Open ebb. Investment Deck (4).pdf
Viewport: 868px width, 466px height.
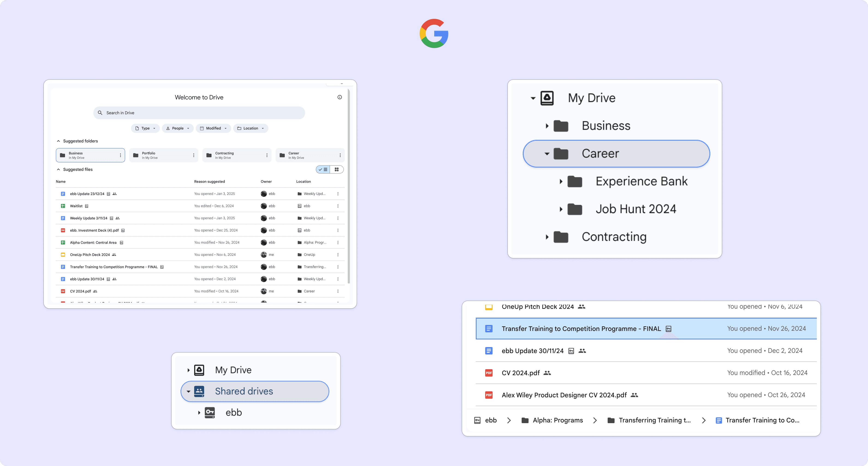pyautogui.click(x=94, y=230)
